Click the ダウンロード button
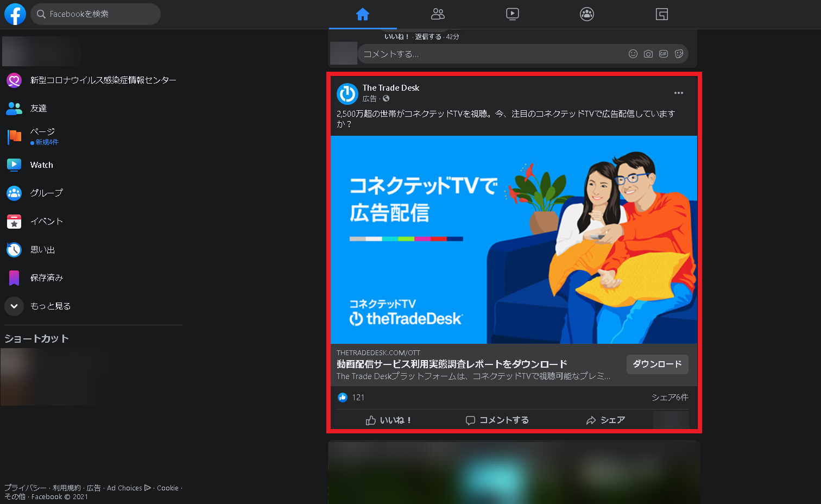Screen dimensions: 821x504 (658, 364)
